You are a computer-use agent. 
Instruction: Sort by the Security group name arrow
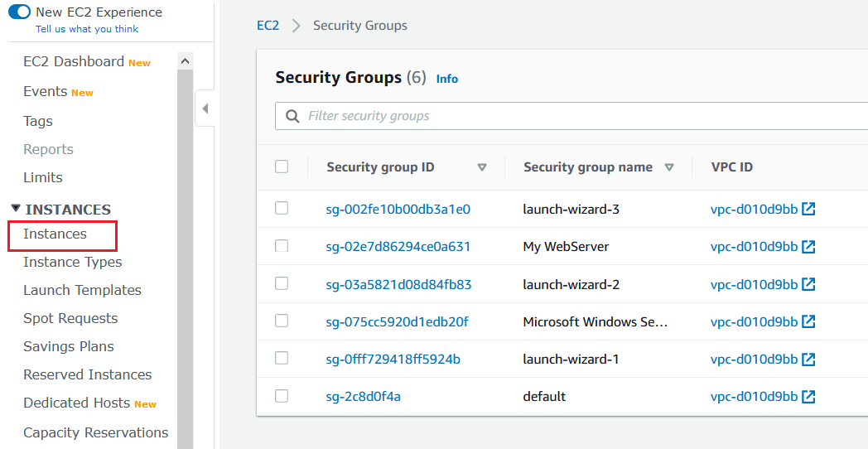669,167
